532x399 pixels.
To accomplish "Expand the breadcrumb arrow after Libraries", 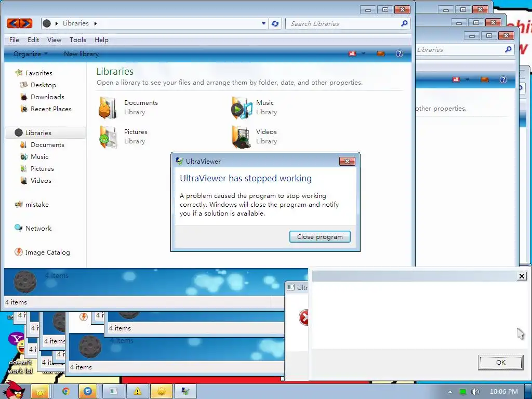I will [96, 23].
